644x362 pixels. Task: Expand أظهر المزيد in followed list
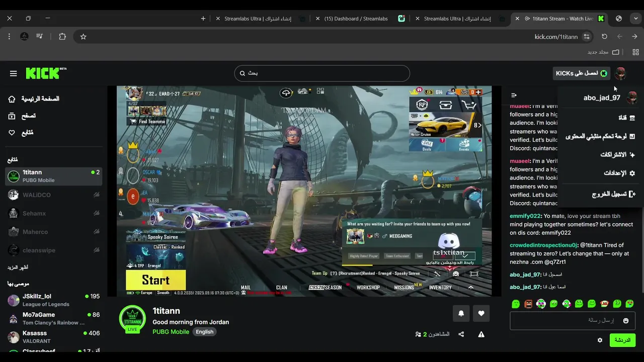point(18,267)
